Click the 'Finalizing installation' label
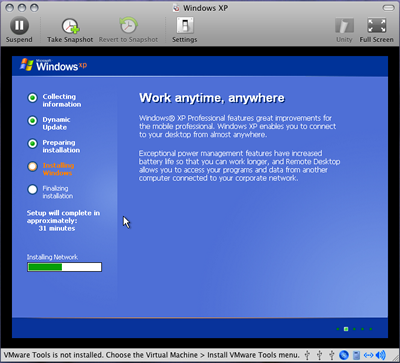Image resolution: width=400 pixels, height=363 pixels. pos(58,192)
